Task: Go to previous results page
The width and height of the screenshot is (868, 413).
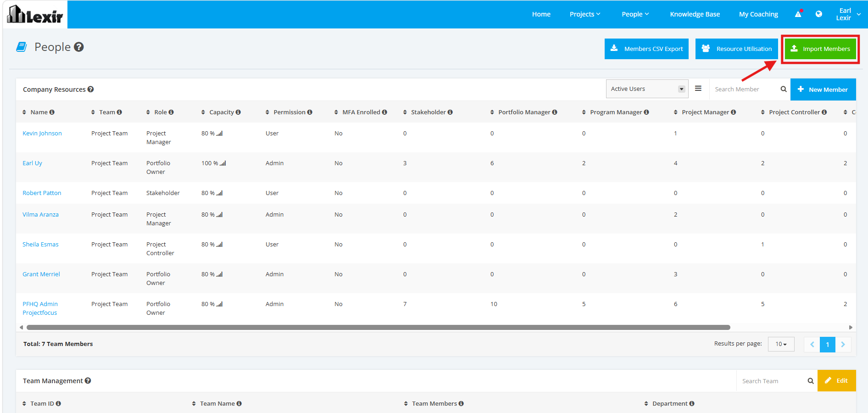Action: (x=812, y=344)
